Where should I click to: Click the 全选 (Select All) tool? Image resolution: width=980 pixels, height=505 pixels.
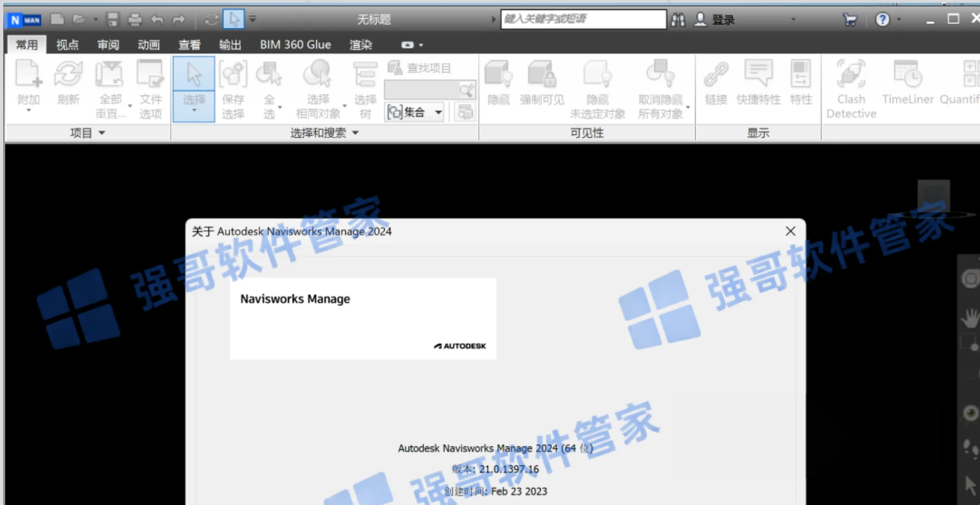(x=269, y=90)
